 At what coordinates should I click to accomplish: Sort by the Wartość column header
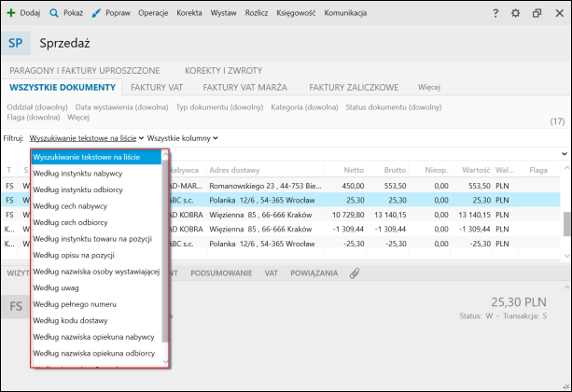pyautogui.click(x=476, y=170)
